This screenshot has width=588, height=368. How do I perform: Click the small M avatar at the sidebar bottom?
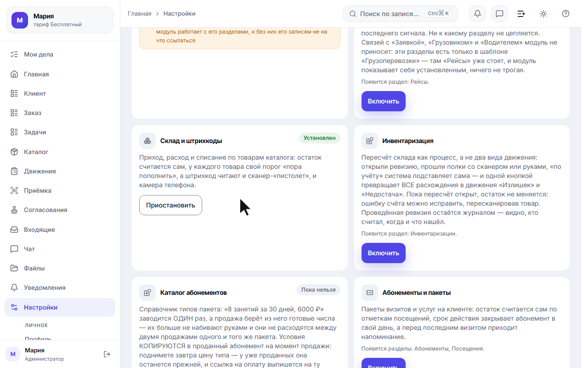(x=13, y=354)
